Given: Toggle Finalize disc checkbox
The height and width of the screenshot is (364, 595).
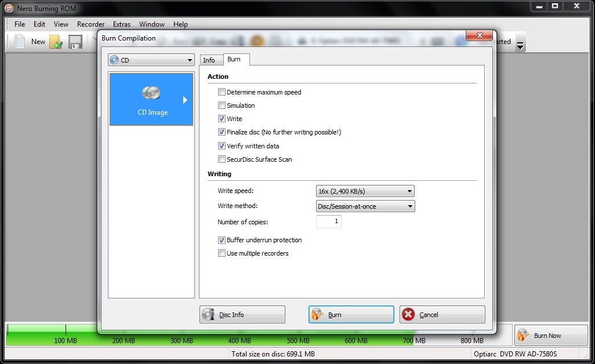Looking at the screenshot, I should click(x=222, y=132).
